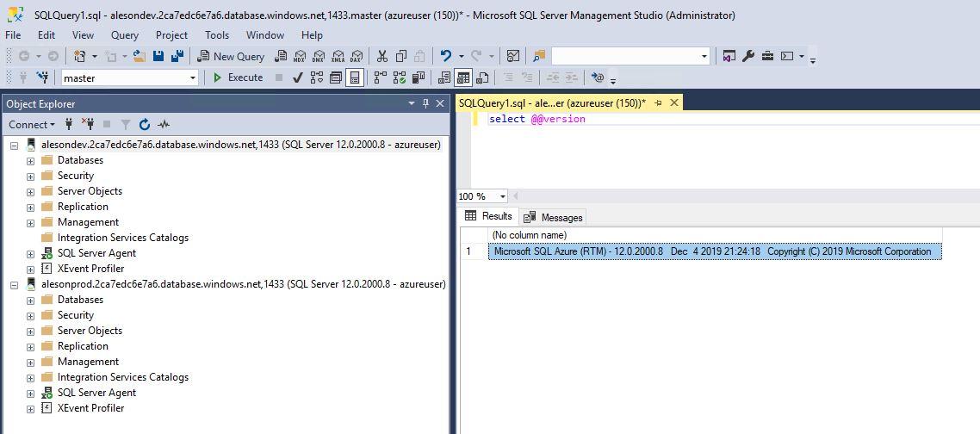Screen dimensions: 980x434
Task: Click the Disconnect plug icon in Object Explorer
Action: tap(87, 125)
